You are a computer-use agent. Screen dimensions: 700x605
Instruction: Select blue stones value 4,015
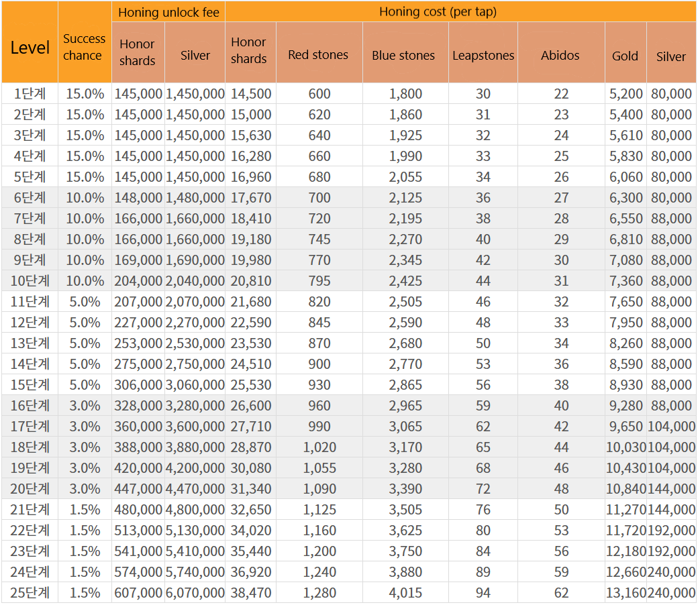point(405,592)
